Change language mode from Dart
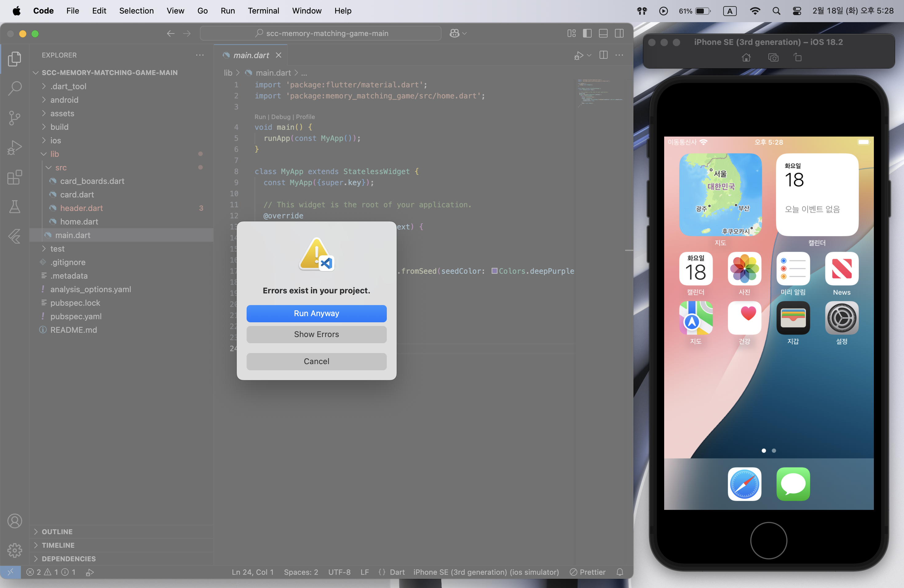 click(x=397, y=572)
